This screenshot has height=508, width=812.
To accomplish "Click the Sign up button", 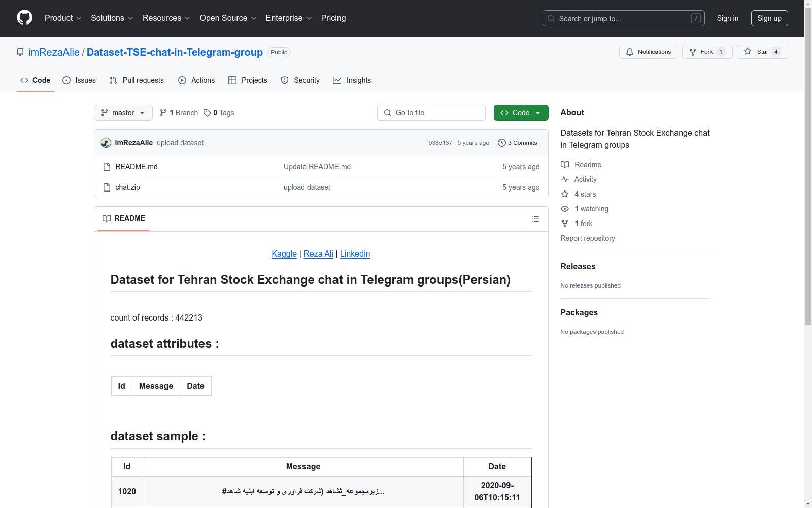I will [769, 18].
